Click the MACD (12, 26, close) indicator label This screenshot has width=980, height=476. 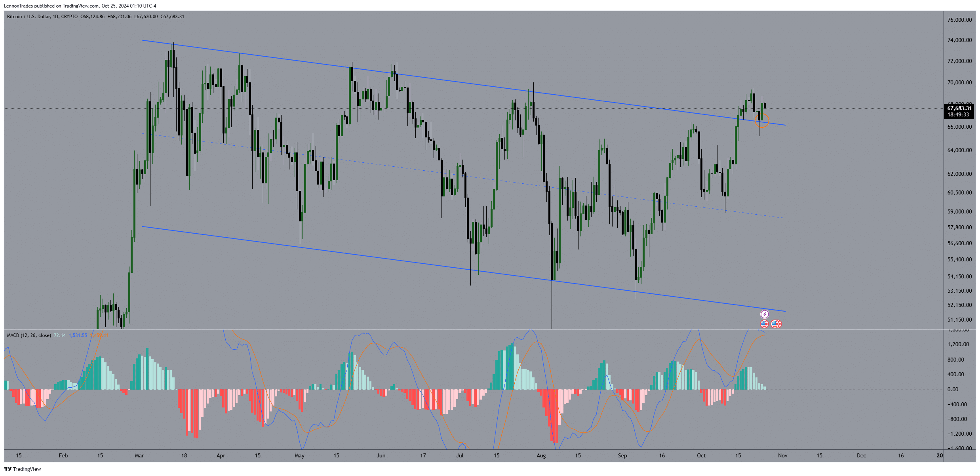click(x=29, y=335)
